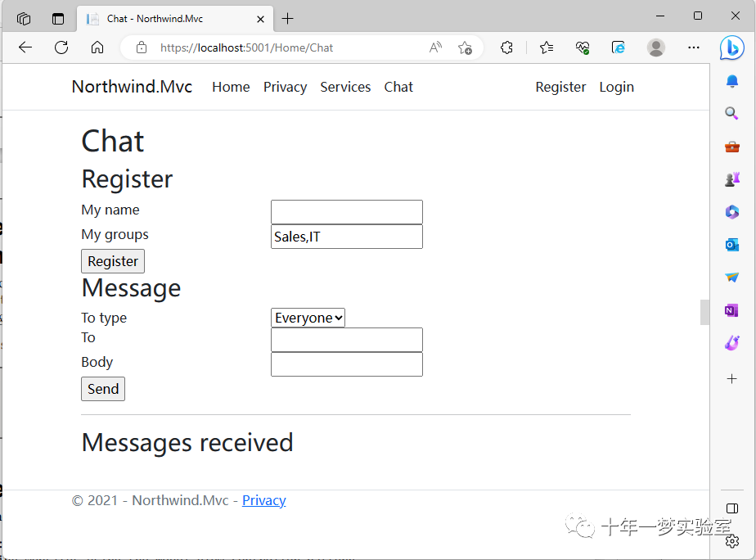Screen dimensions: 756x560
Task: Send the chat message
Action: click(103, 389)
